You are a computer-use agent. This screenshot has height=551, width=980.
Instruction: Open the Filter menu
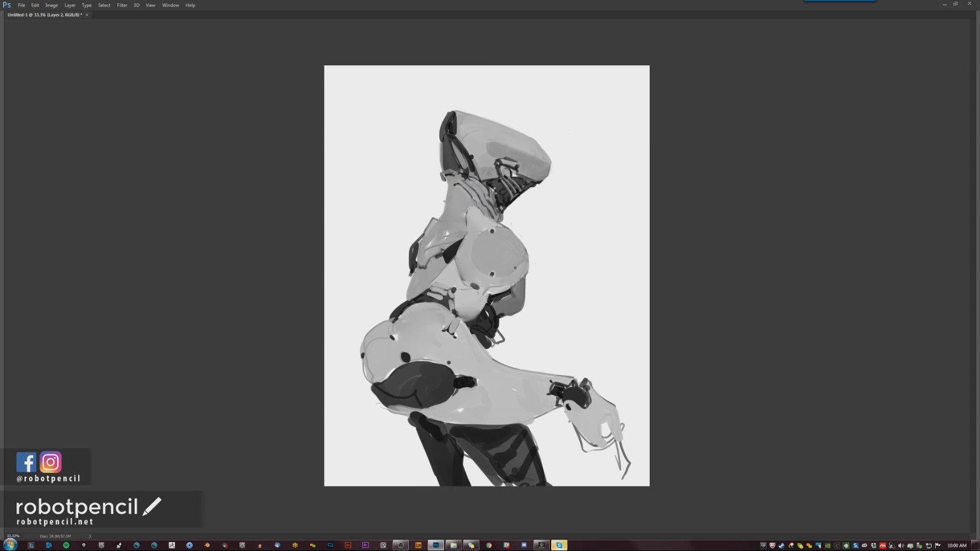point(122,5)
